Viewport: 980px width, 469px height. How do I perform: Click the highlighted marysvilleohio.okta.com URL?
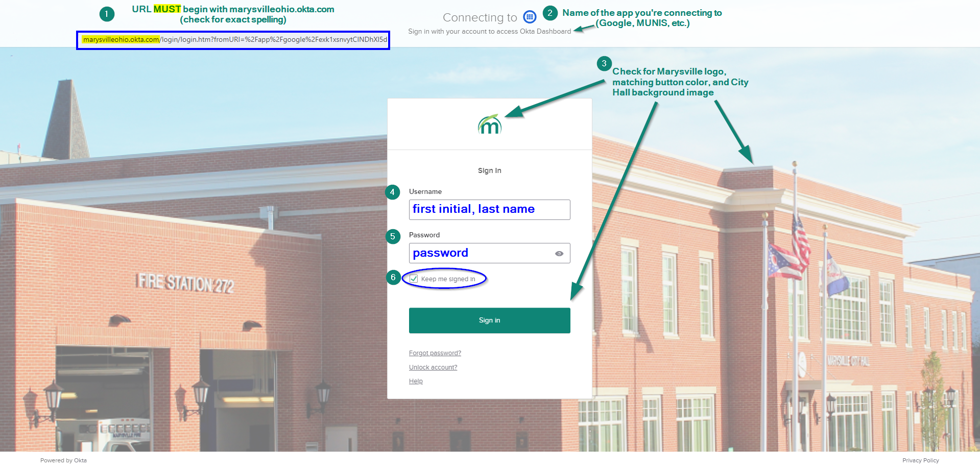[x=121, y=40]
